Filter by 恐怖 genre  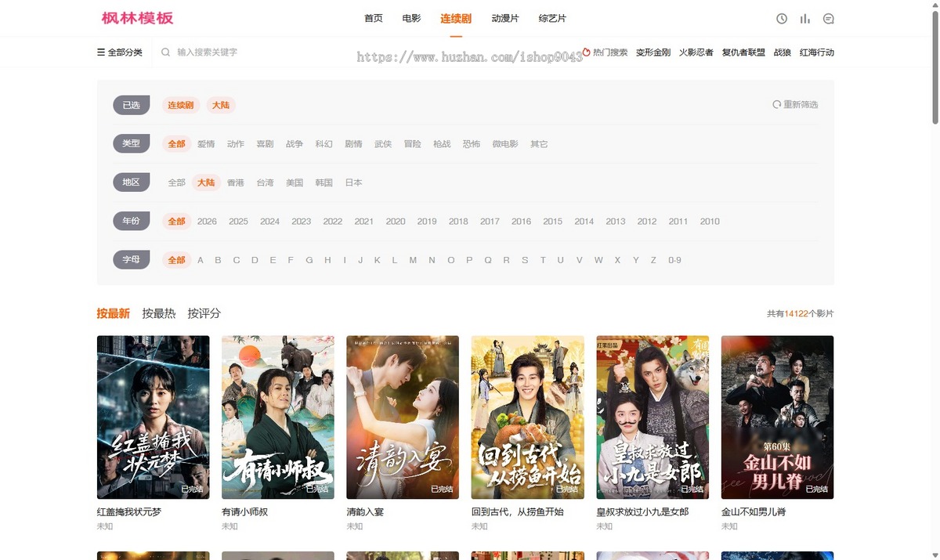472,144
